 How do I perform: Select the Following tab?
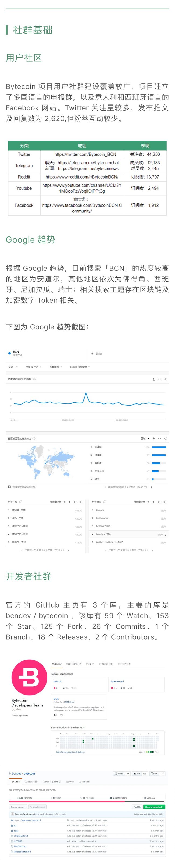124,664
